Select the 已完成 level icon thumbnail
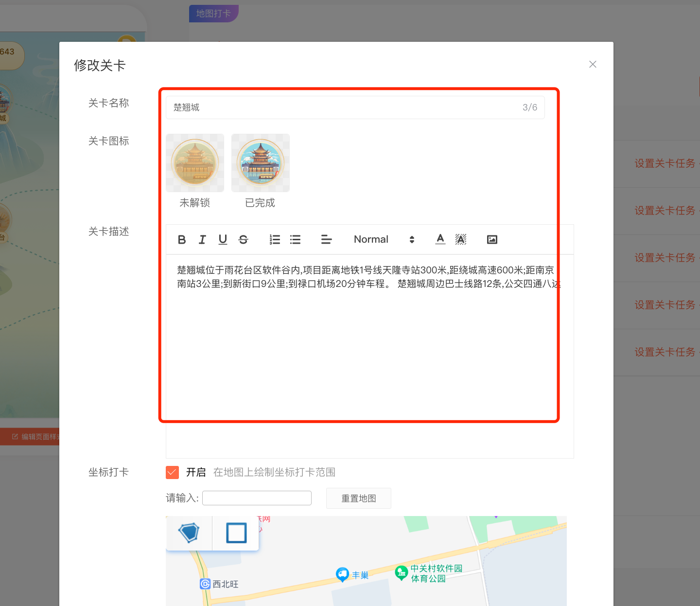This screenshot has width=700, height=606. pos(261,163)
